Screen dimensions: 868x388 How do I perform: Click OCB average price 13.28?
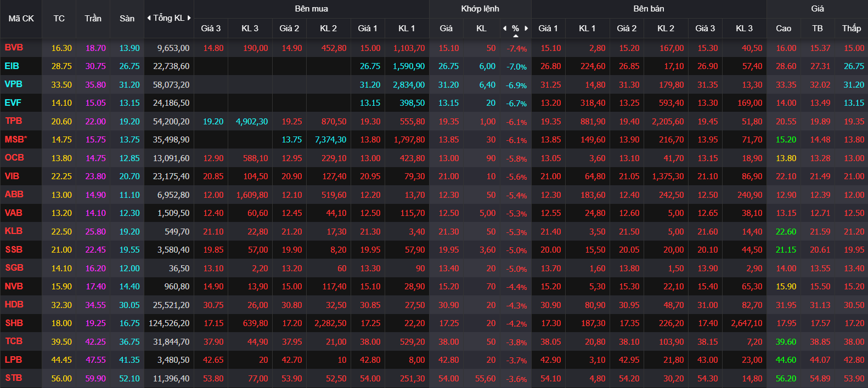pyautogui.click(x=820, y=158)
